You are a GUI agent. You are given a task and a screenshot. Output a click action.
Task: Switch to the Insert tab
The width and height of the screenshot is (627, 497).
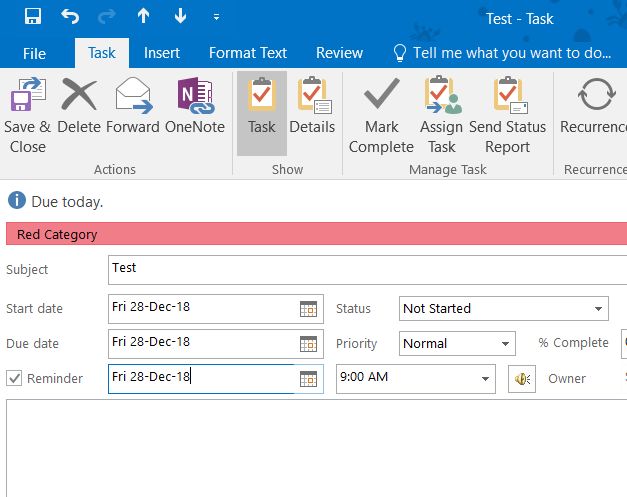[x=162, y=53]
